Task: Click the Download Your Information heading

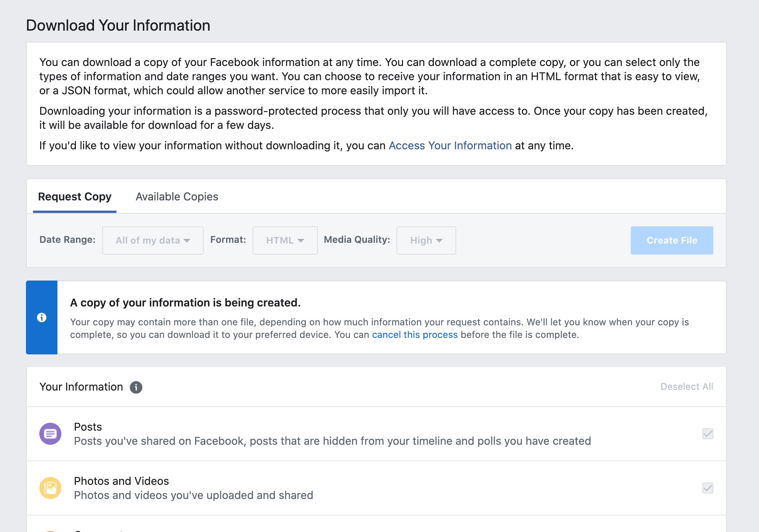Action: [118, 26]
